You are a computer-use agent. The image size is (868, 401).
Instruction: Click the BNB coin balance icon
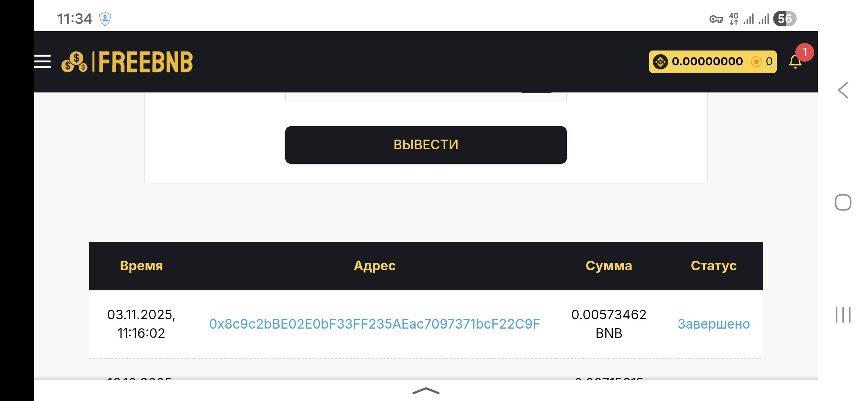[x=660, y=62]
